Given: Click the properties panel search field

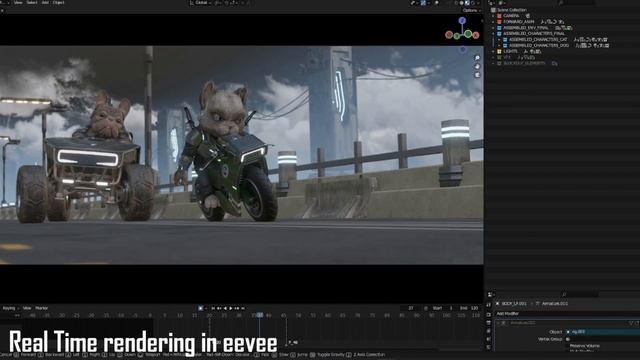Looking at the screenshot, I should (580, 294).
